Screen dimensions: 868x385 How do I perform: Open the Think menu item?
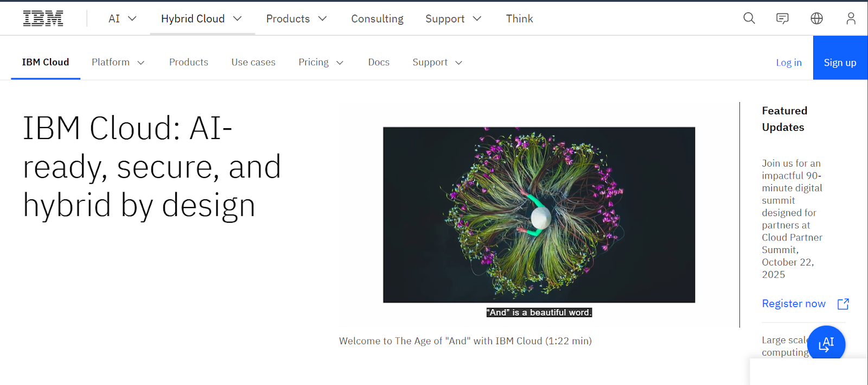pos(520,18)
